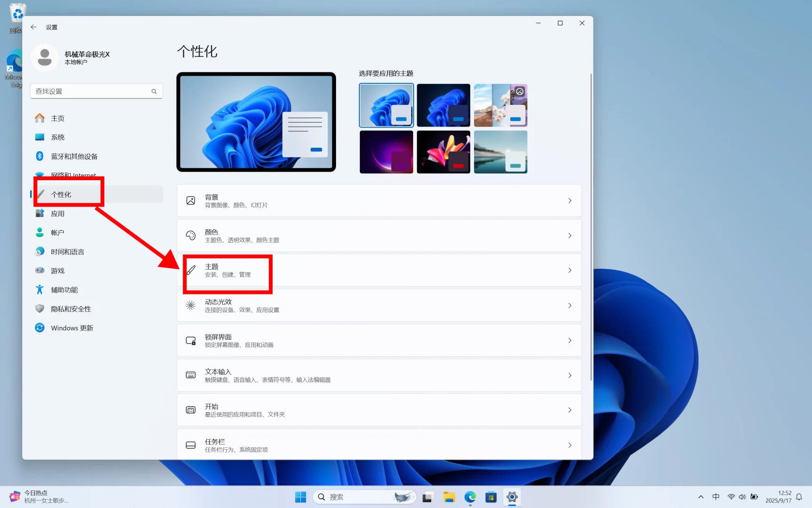This screenshot has width=812, height=508.
Task: Click the user account avatar
Action: click(x=45, y=57)
